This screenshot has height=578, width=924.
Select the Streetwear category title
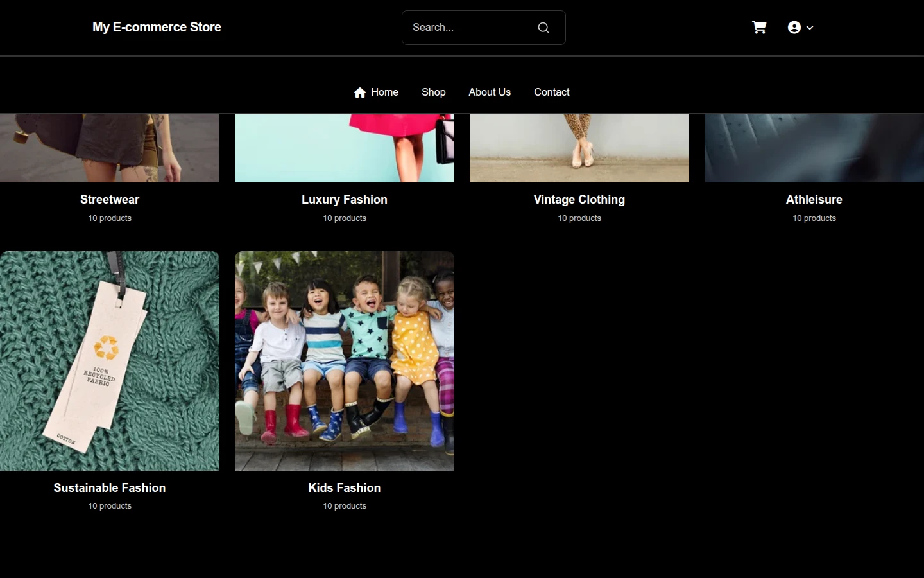click(x=110, y=200)
